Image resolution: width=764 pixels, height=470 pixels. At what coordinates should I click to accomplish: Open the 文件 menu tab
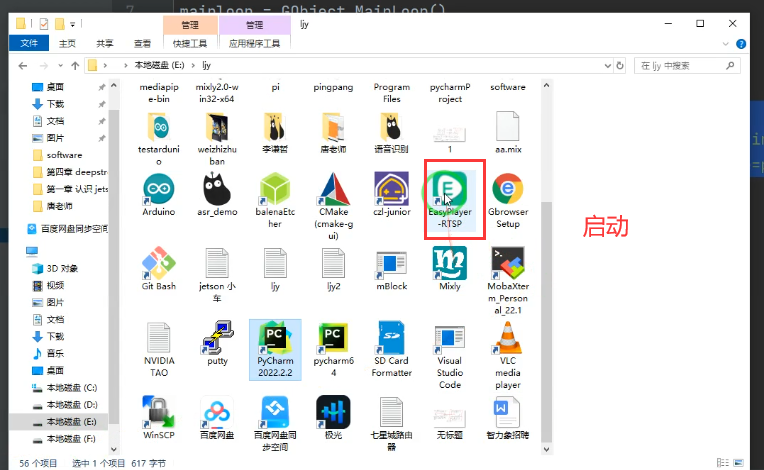[x=29, y=43]
